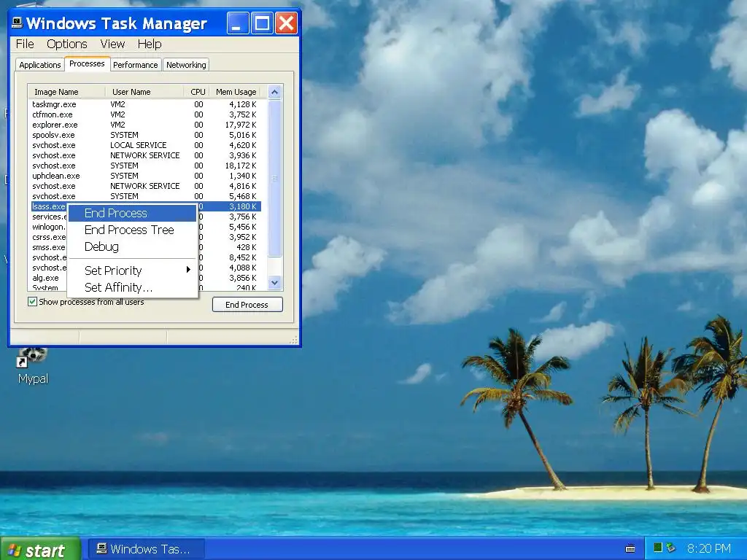747x560 pixels.
Task: Select the taskmgr.exe process row
Action: [144, 104]
